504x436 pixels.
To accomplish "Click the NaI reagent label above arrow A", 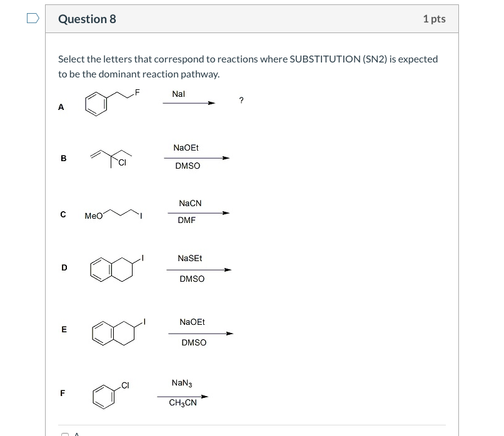I will click(178, 94).
